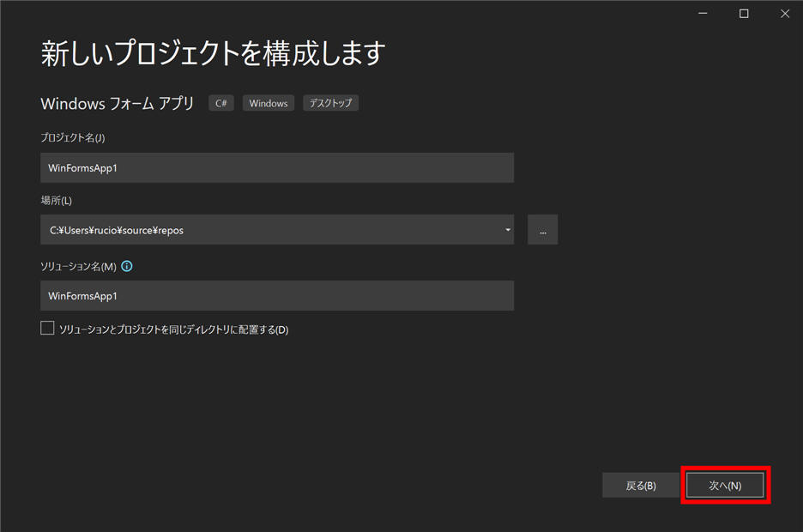Viewport: 803px width, 532px height.
Task: Go back with the 戻る(B) button
Action: click(641, 486)
